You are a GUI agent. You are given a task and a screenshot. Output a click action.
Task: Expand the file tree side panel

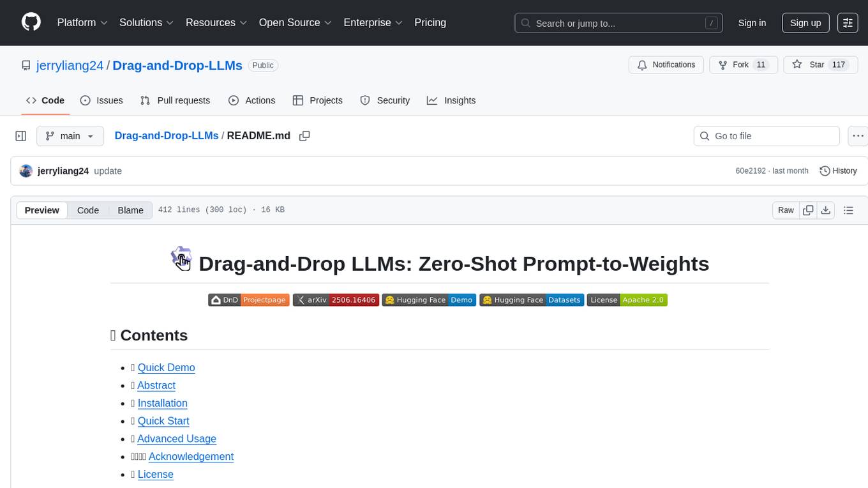21,136
